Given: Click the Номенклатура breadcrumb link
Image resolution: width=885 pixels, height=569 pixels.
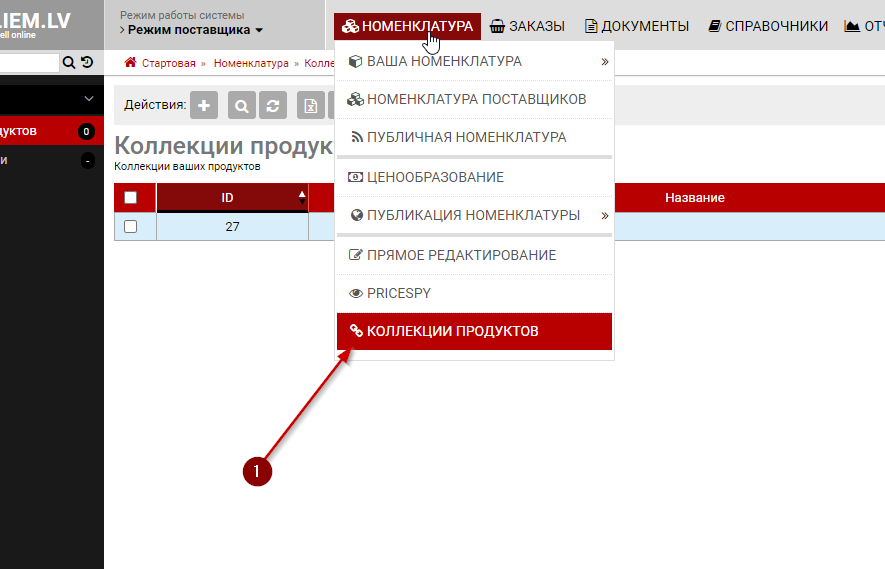Looking at the screenshot, I should coord(251,63).
